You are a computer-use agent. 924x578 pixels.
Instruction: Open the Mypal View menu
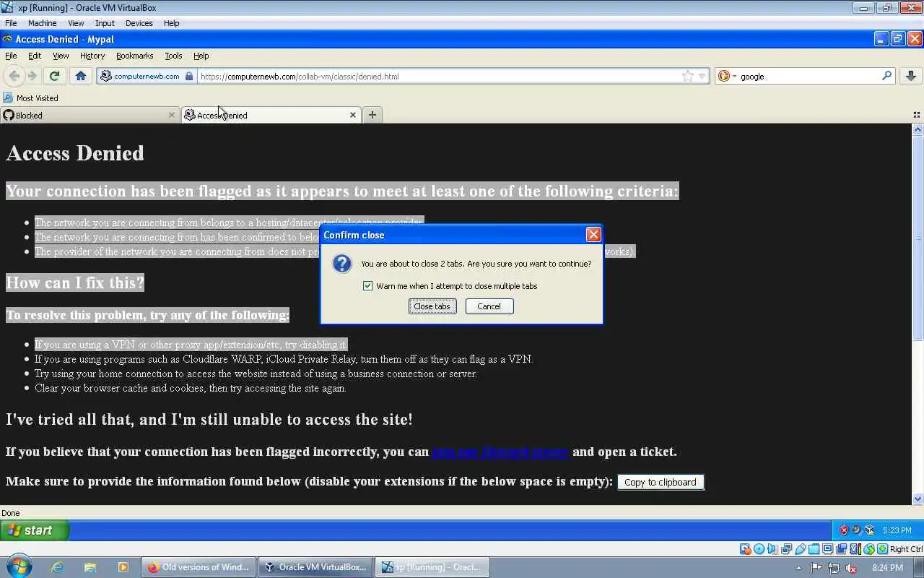(x=61, y=56)
